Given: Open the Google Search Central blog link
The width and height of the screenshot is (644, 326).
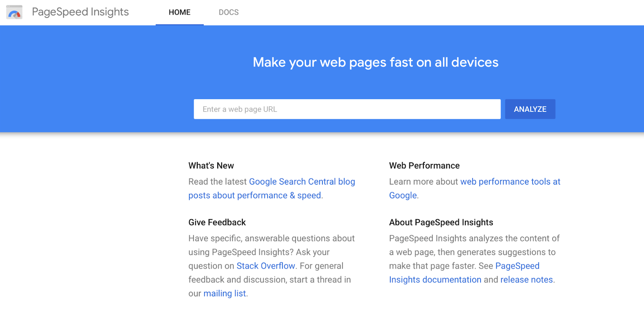Looking at the screenshot, I should (x=302, y=182).
